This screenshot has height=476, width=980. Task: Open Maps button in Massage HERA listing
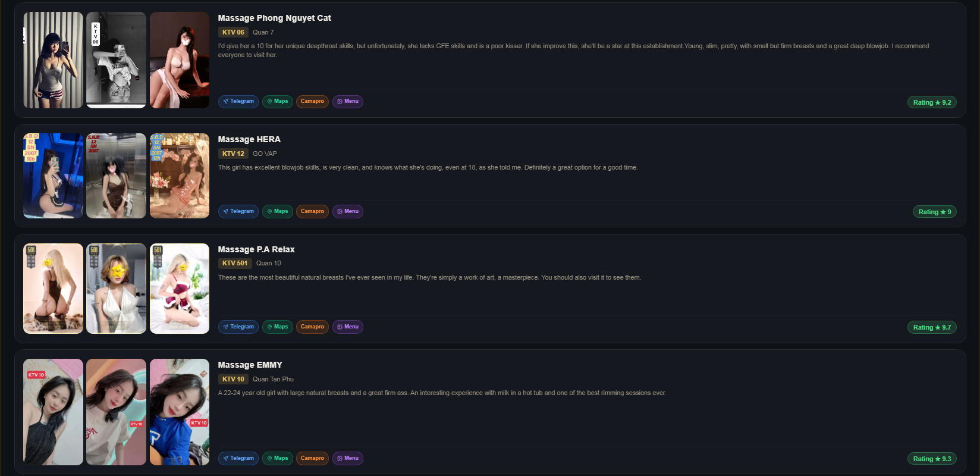pyautogui.click(x=278, y=211)
